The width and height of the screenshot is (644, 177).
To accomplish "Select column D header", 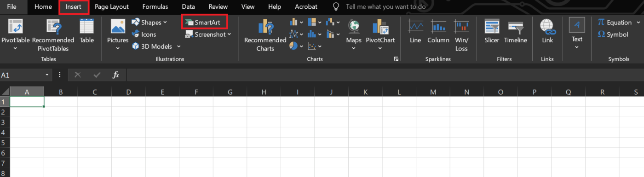I will [128, 92].
